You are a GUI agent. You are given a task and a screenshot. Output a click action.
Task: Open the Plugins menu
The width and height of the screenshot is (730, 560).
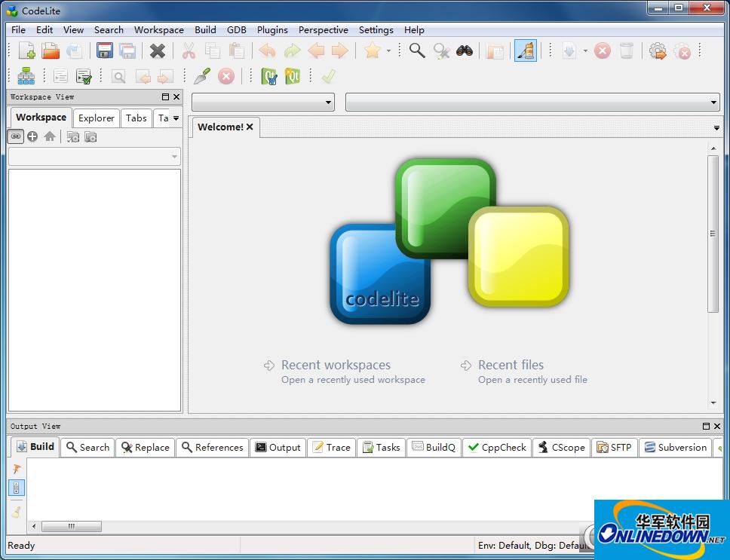click(x=272, y=29)
